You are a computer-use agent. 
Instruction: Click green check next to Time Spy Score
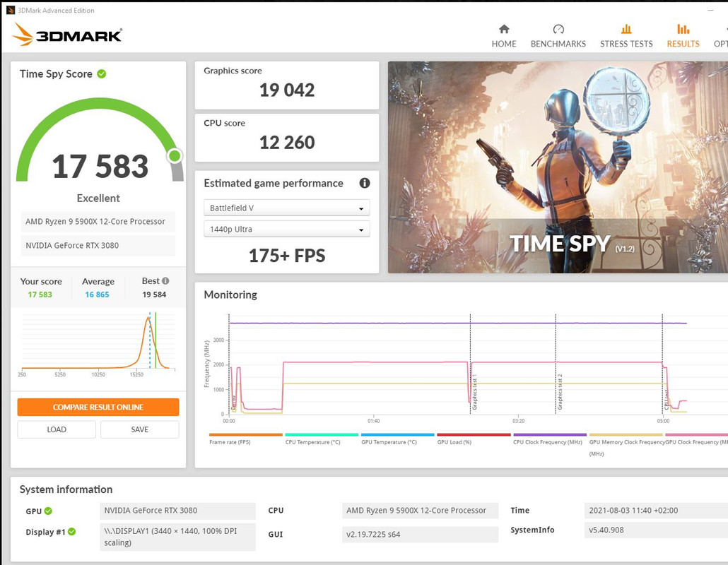click(102, 73)
